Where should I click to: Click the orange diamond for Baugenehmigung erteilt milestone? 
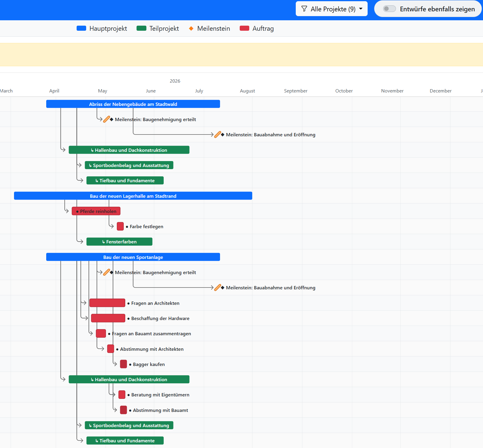[x=112, y=119]
